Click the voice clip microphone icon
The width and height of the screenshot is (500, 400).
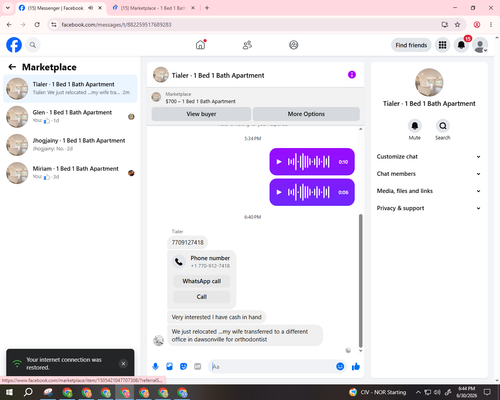point(155,367)
